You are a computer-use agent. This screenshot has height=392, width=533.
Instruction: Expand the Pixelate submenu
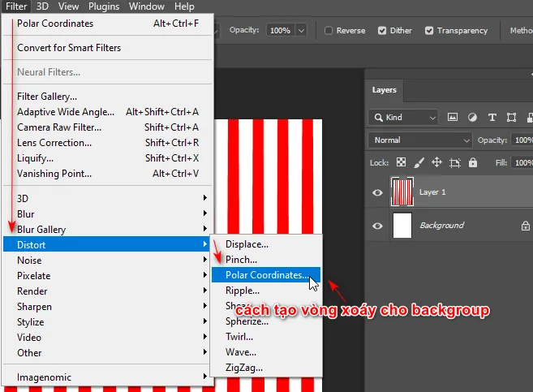[x=108, y=275]
